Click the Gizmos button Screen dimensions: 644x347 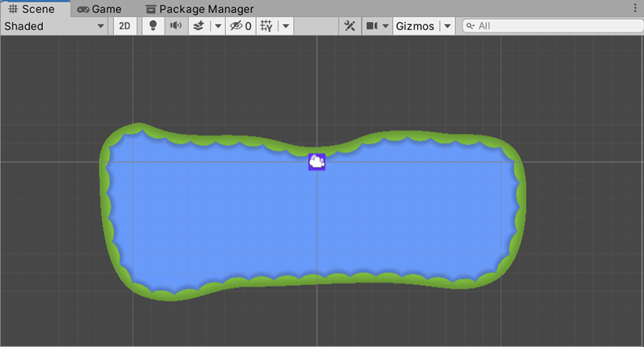coord(415,26)
